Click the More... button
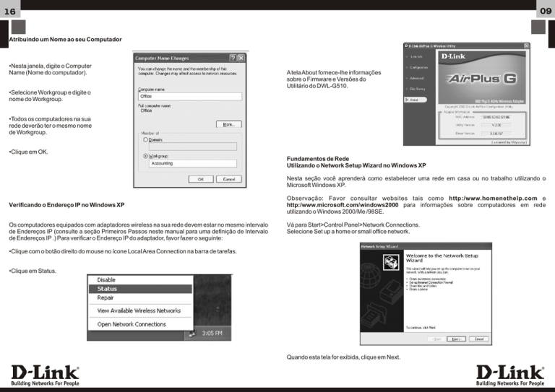The height and width of the screenshot is (392, 555). [x=228, y=124]
